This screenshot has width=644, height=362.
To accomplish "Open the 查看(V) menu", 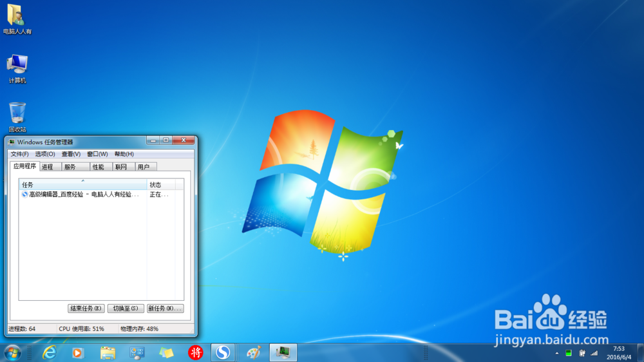I will point(71,154).
